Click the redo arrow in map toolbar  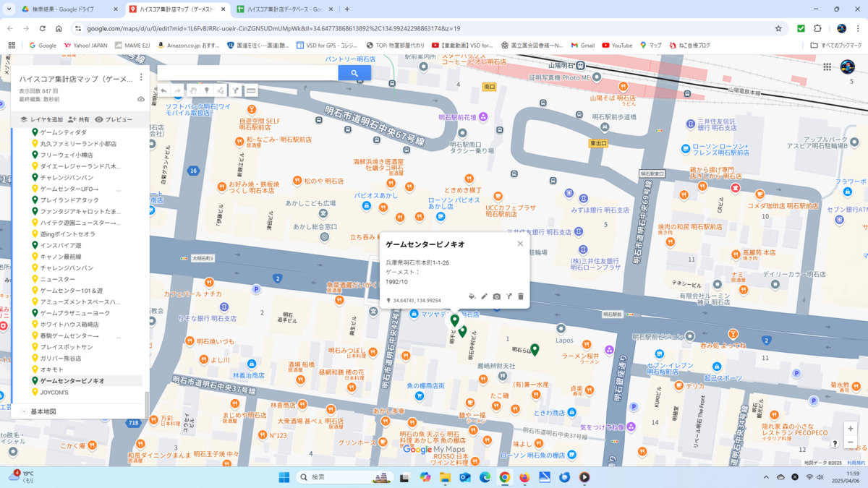[178, 91]
